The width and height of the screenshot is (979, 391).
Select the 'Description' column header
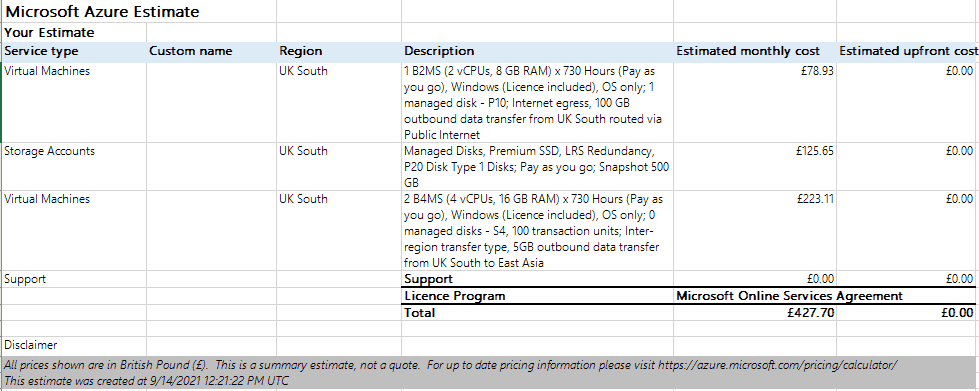(x=537, y=52)
